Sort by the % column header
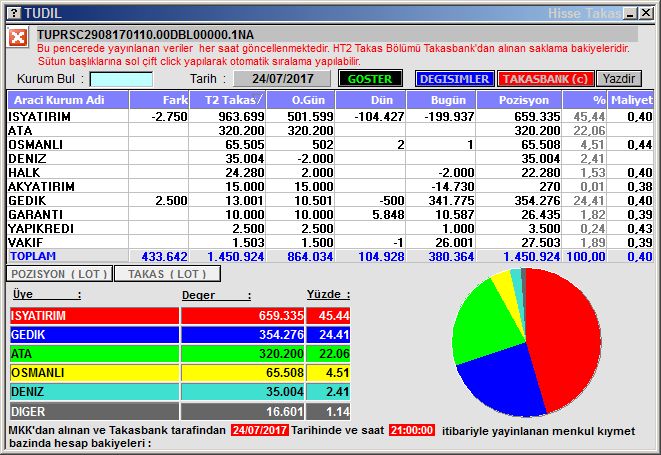 pyautogui.click(x=585, y=100)
